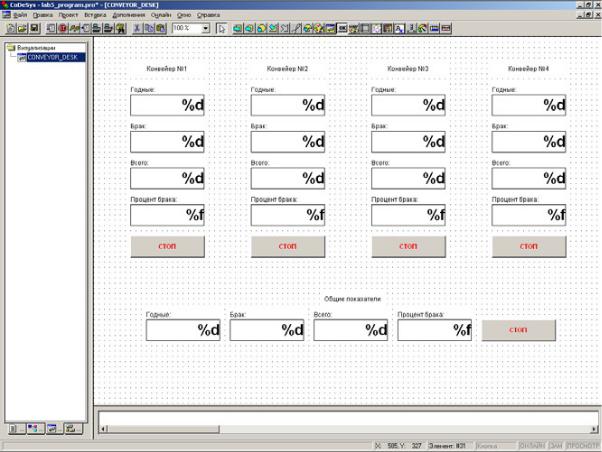602x452 pixels.
Task: Select the Годные field in Общие показатели
Action: tap(183, 330)
